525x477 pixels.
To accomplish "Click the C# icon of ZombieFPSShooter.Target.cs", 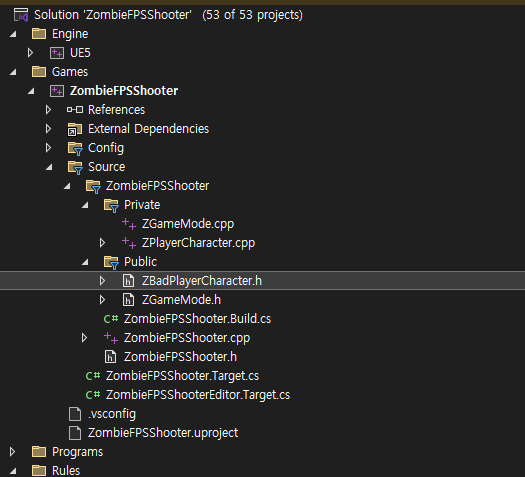I will [x=93, y=376].
